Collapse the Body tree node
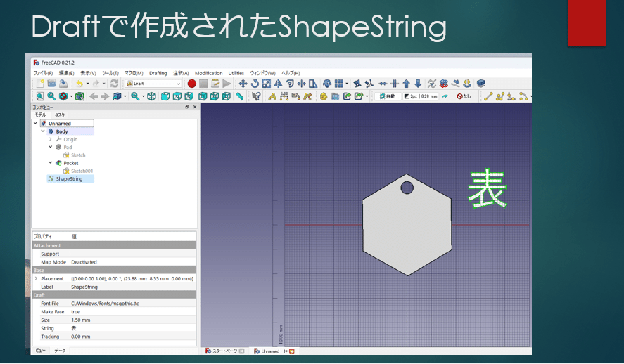The height and width of the screenshot is (364, 624). click(x=43, y=131)
